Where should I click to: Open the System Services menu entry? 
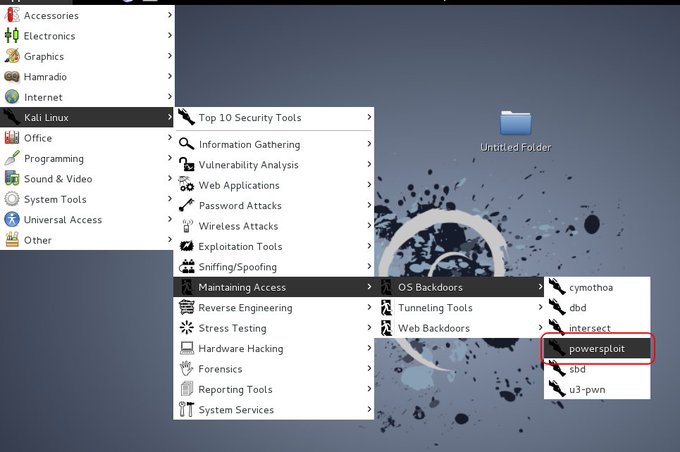click(x=273, y=409)
